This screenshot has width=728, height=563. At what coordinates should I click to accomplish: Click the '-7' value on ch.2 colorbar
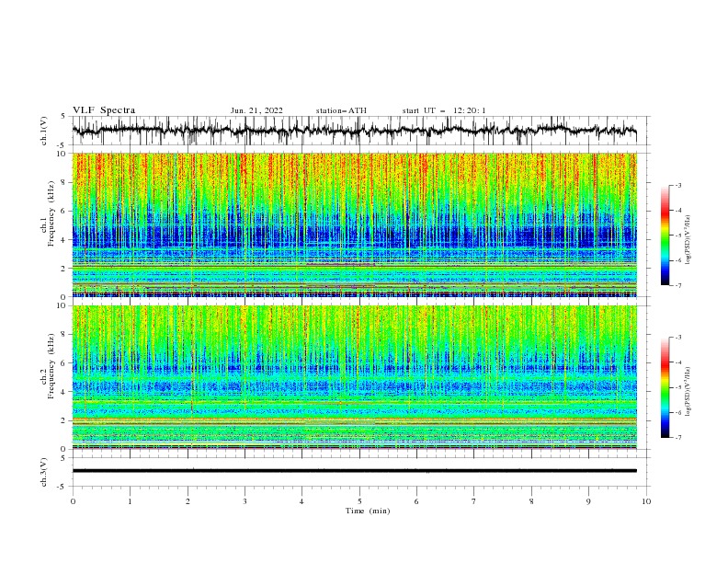coord(677,437)
